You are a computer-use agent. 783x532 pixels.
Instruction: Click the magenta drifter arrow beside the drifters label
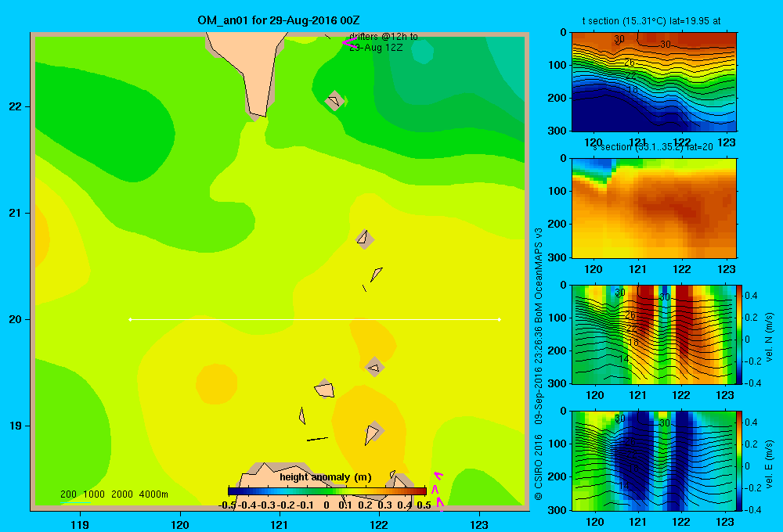coord(348,43)
